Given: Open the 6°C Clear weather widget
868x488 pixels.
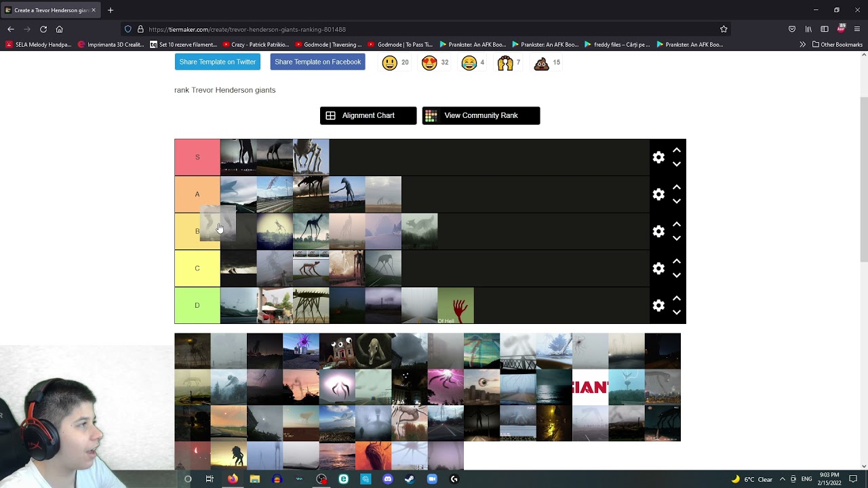Looking at the screenshot, I should point(752,479).
